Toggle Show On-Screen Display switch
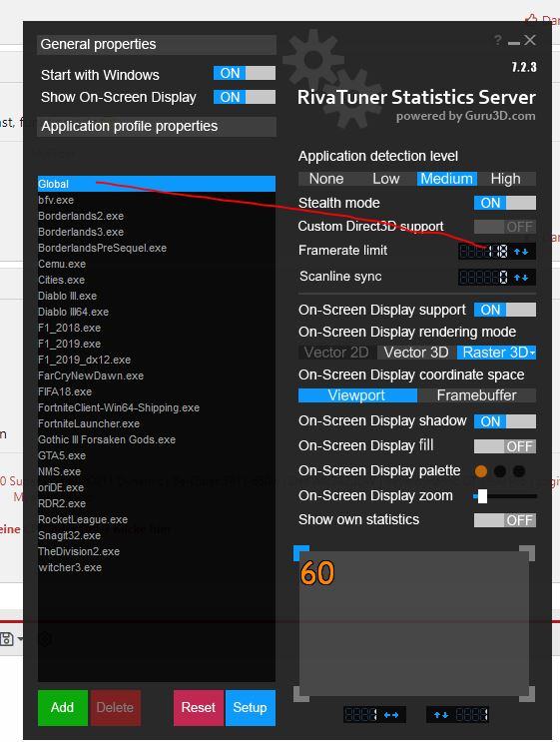The image size is (560, 742). coord(244,97)
